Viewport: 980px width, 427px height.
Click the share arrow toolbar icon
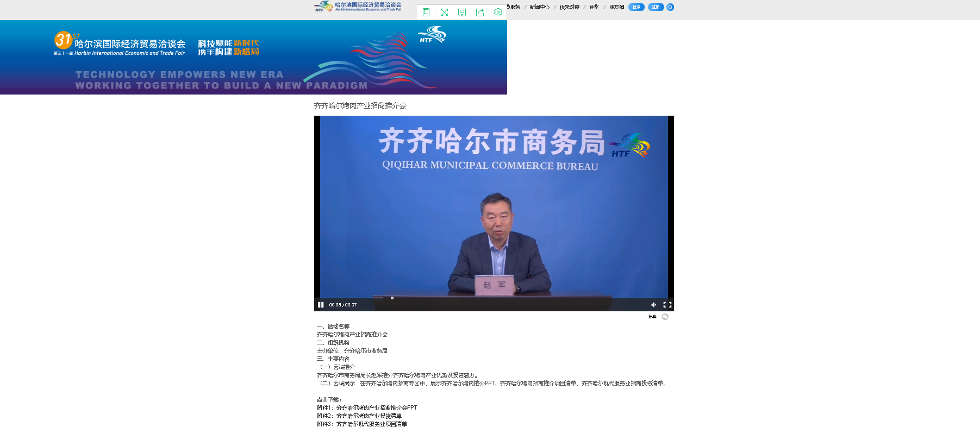tap(480, 12)
